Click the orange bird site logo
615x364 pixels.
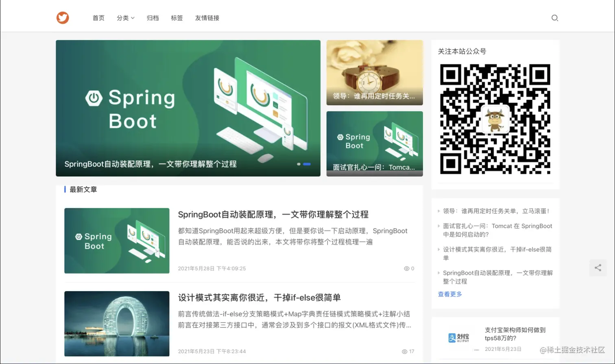click(63, 17)
